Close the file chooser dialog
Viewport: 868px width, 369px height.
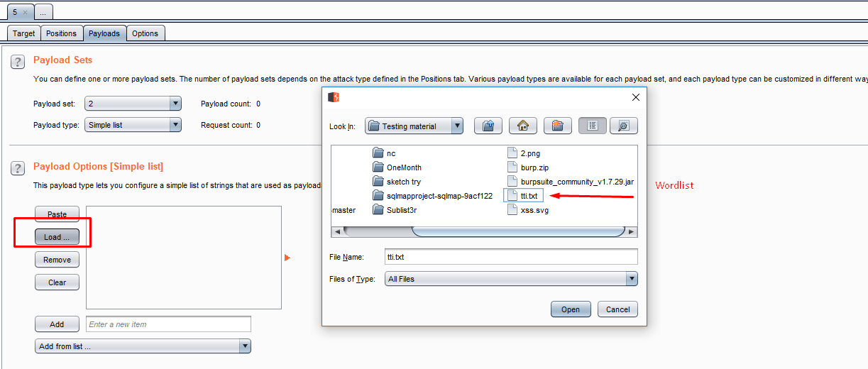pos(636,97)
